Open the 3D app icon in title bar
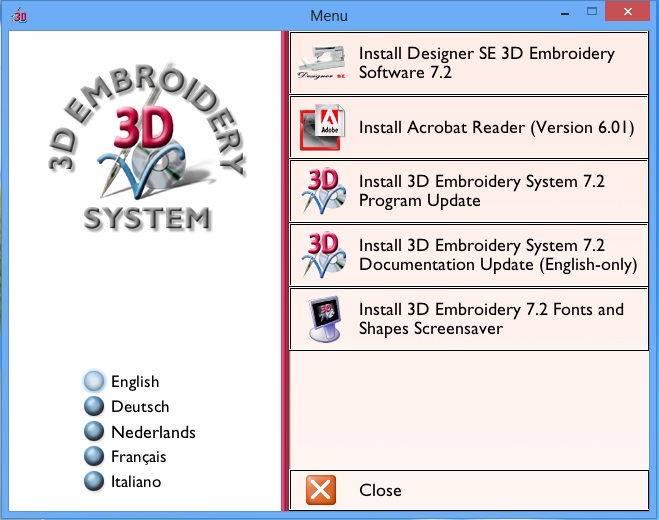Viewport: 659px width, 520px height. click(19, 16)
